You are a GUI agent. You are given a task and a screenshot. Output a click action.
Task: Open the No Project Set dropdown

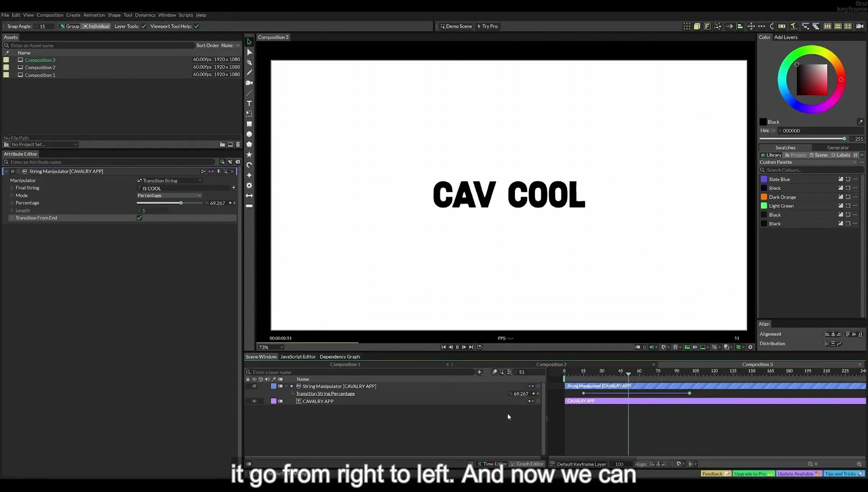(x=44, y=145)
